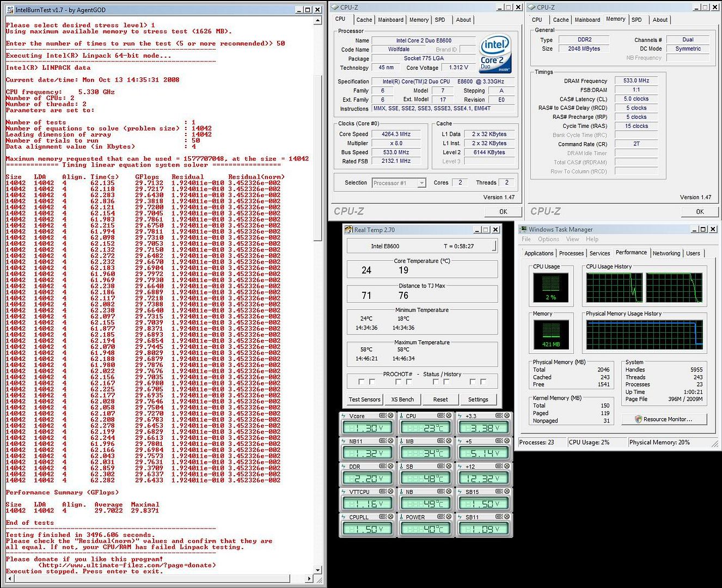Screen dimensions: 722x588
Task: Close the MB temperature gadget
Action: [449, 441]
